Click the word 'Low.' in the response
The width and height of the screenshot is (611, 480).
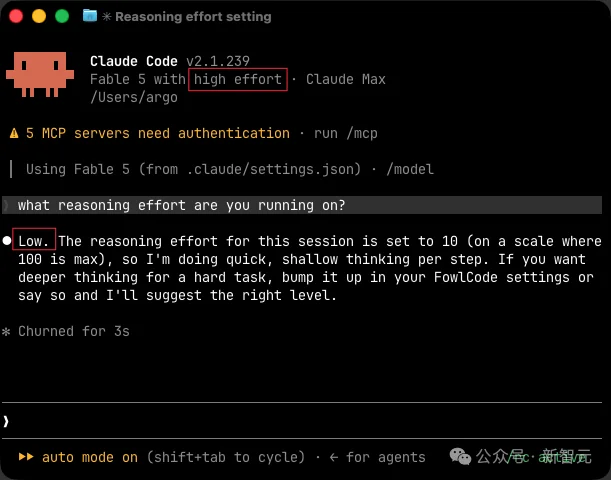[x=34, y=241]
